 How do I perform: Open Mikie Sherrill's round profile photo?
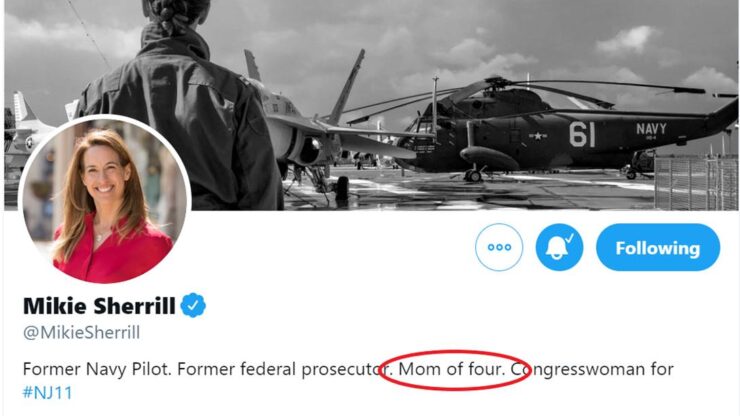(104, 200)
